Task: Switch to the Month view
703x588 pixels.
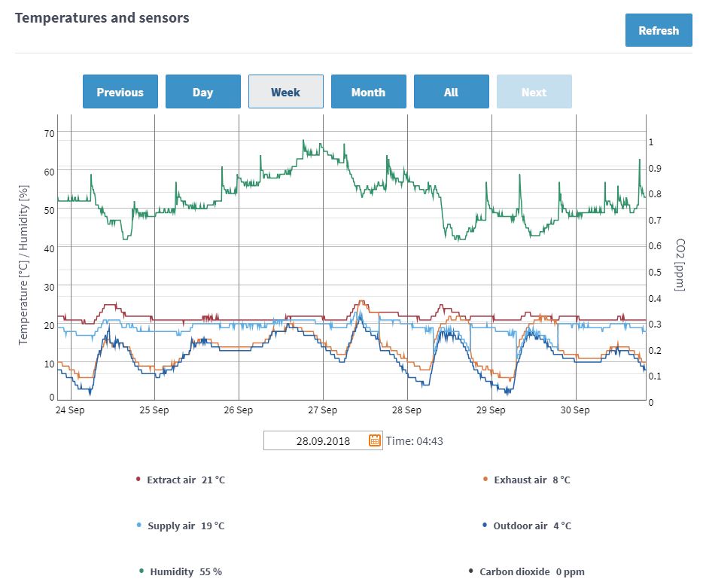Action: [368, 91]
